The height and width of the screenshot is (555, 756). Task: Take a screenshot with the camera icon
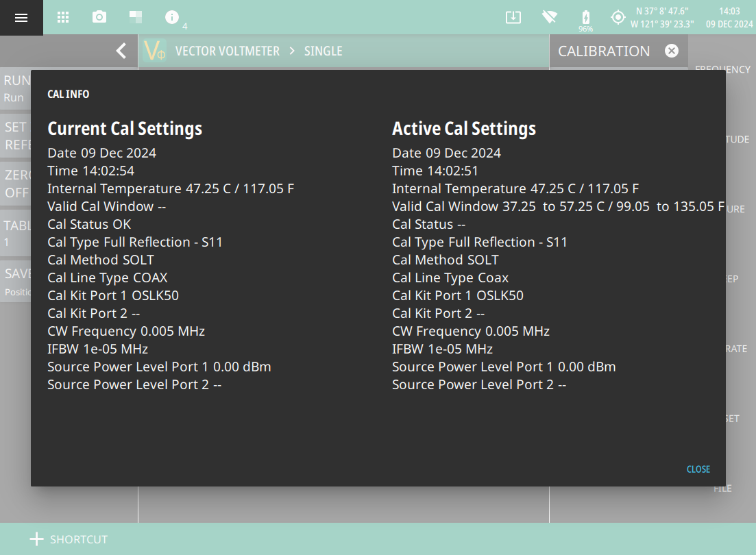99,18
